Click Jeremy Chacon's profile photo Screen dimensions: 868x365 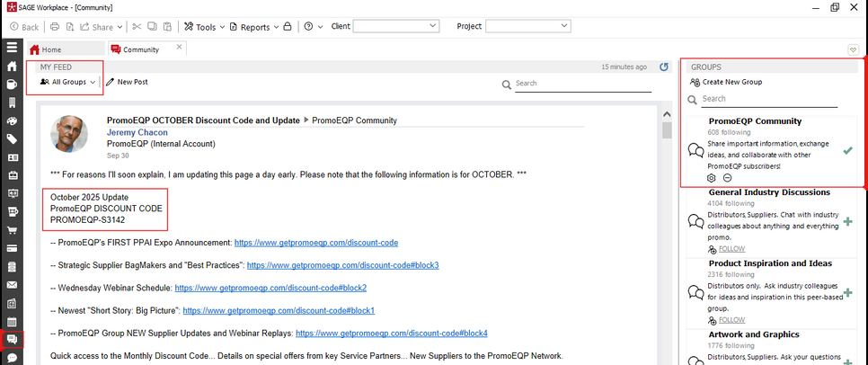tap(69, 133)
